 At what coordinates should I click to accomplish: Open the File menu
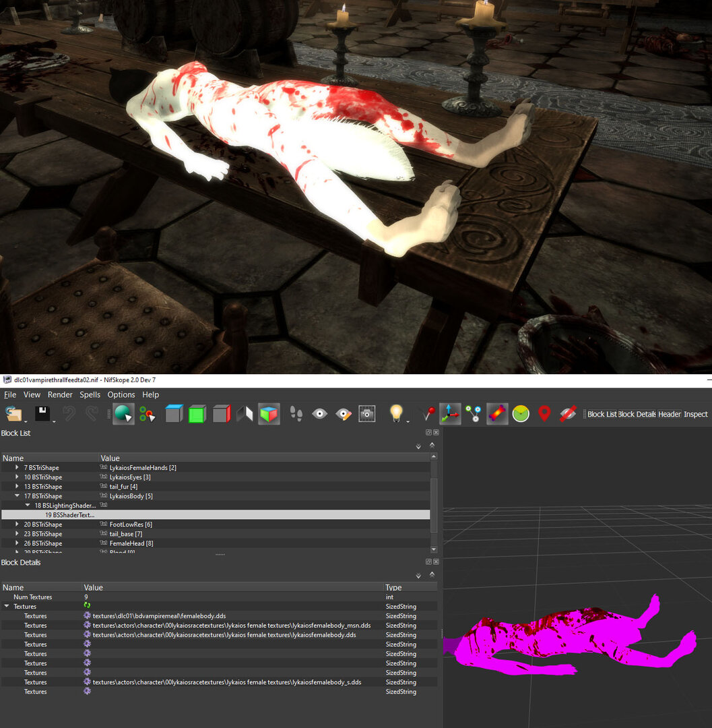point(9,394)
